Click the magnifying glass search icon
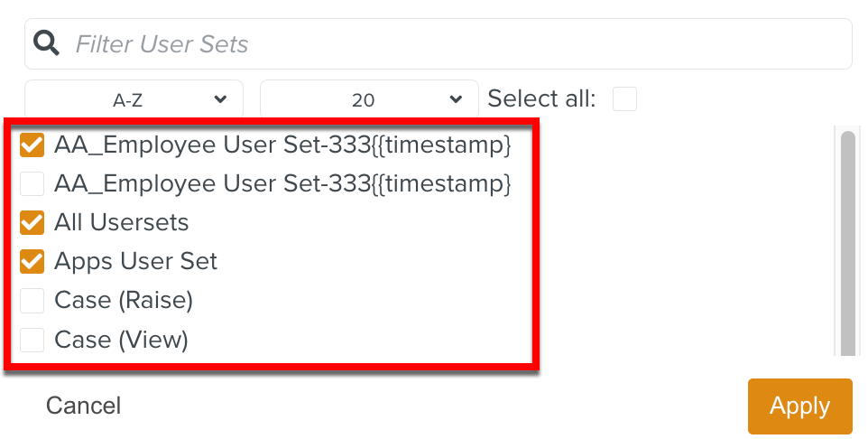 pyautogui.click(x=46, y=43)
